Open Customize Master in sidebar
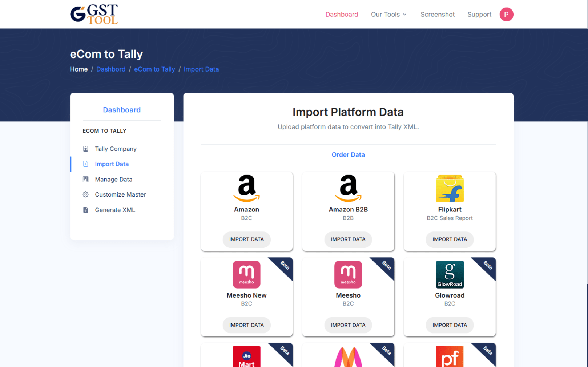This screenshot has height=367, width=588. (x=120, y=194)
